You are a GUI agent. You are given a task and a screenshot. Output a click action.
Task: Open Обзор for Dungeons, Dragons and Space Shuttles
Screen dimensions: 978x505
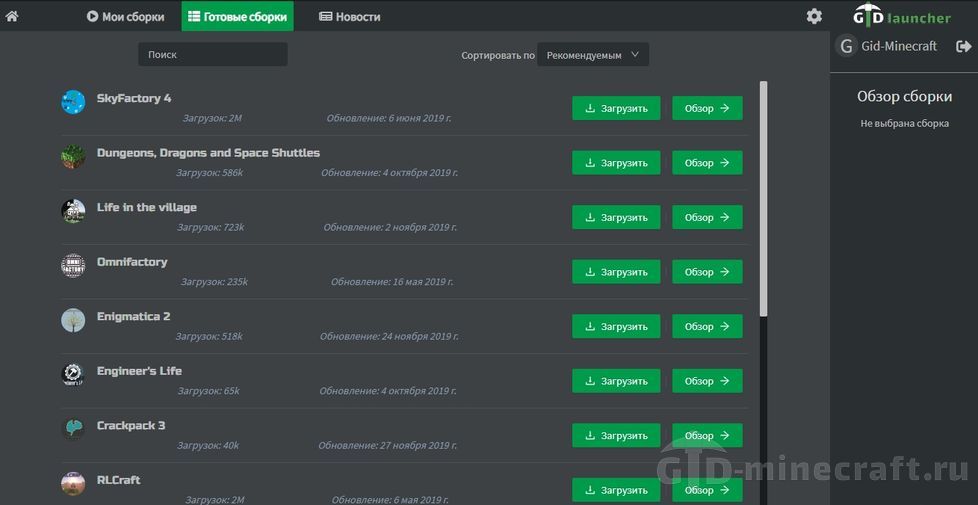point(707,163)
